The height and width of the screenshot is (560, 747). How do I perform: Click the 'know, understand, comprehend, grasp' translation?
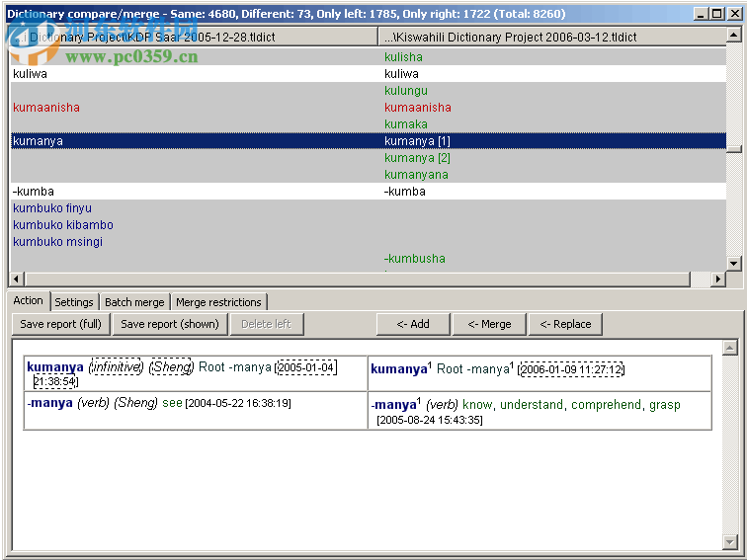click(x=571, y=404)
